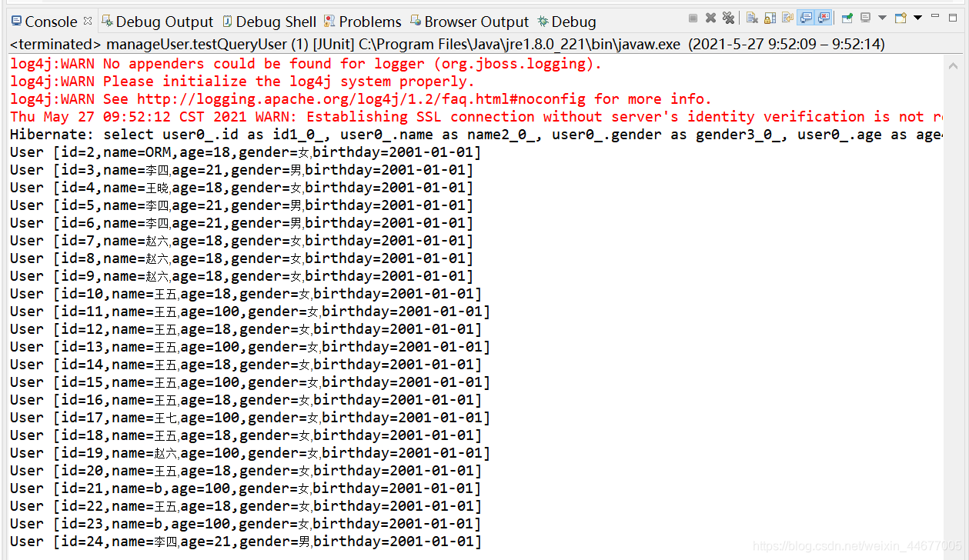Click the SSL connection WARN line

476,117
